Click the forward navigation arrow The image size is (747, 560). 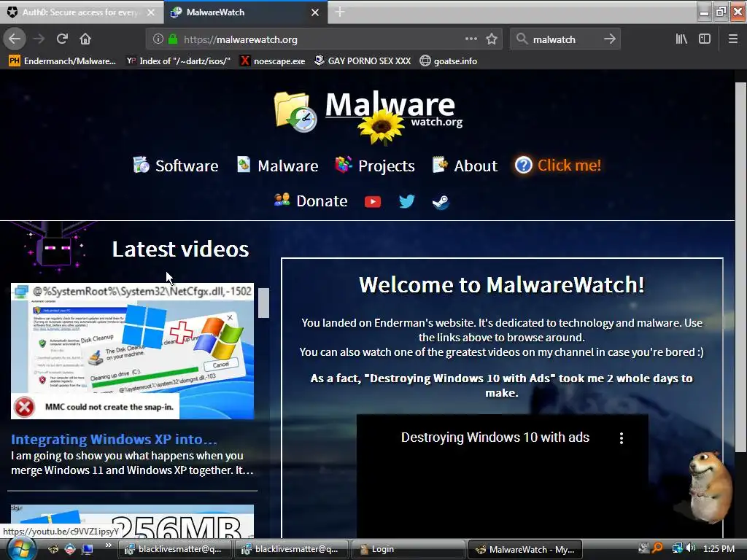[39, 39]
